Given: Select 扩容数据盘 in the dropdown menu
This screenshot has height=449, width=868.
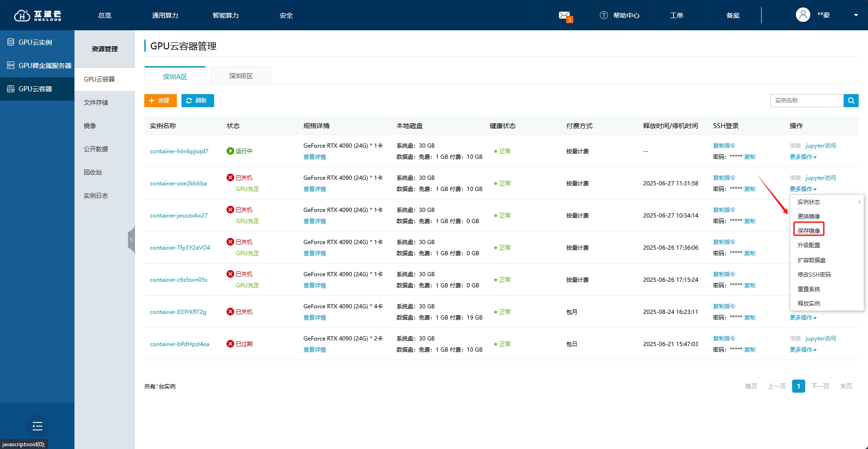Looking at the screenshot, I should click(812, 260).
